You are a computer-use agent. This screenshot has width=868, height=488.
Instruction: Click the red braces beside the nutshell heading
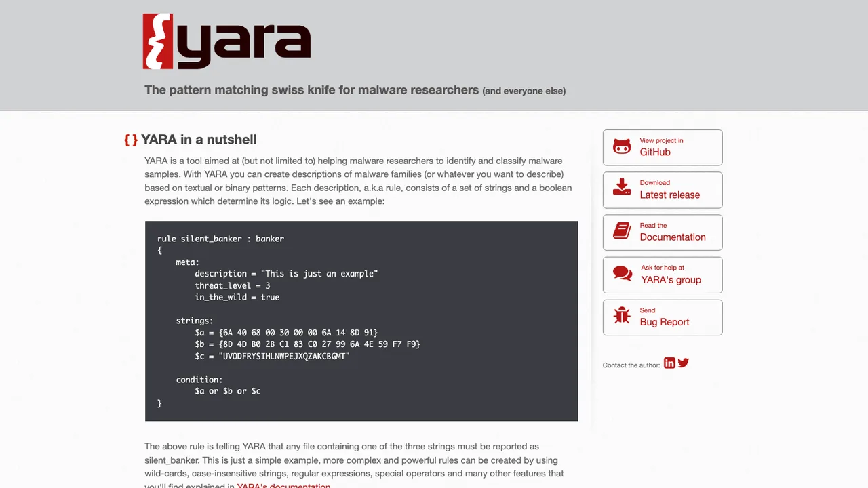(131, 140)
